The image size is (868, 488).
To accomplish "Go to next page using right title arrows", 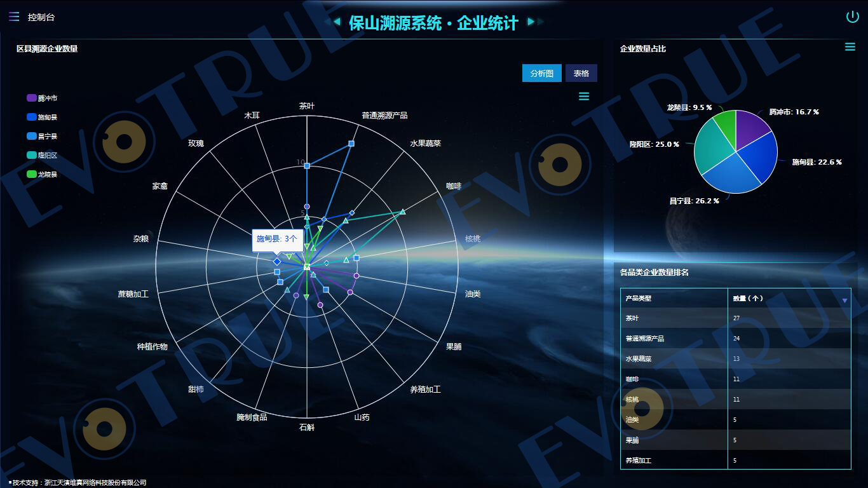I will tap(535, 22).
